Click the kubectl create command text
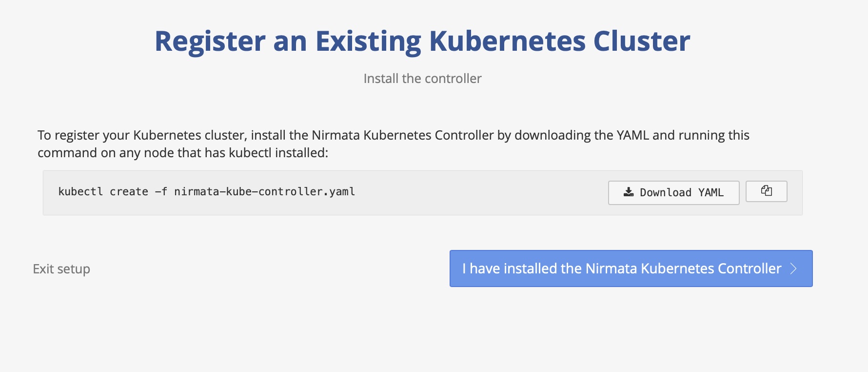Screen dimensions: 868x372 pyautogui.click(x=206, y=191)
